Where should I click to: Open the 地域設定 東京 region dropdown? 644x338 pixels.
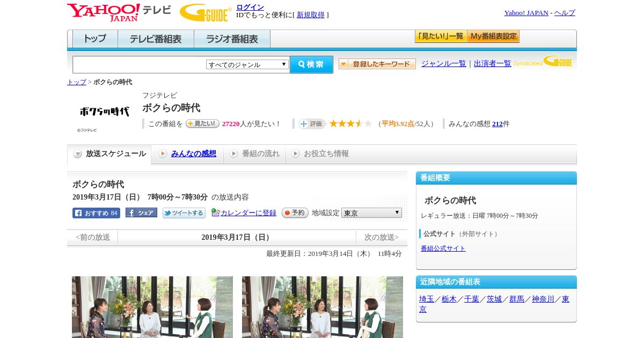[371, 212]
